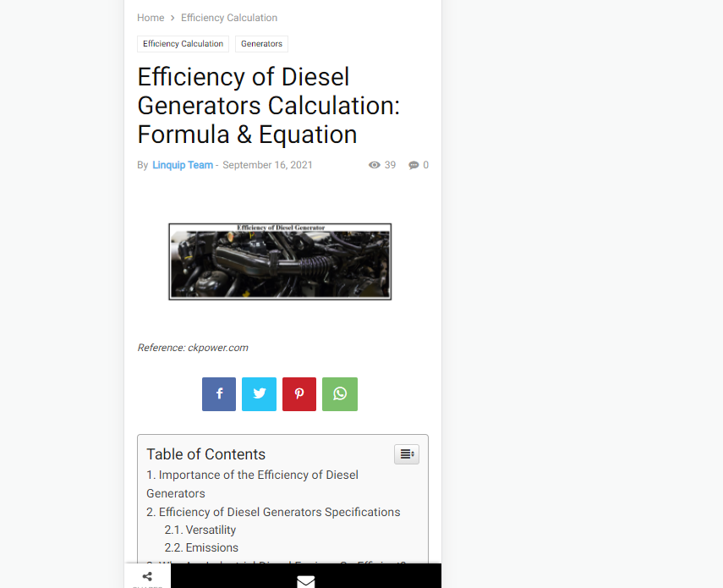
Task: Select the Efficiency Calculation category tag
Action: [x=183, y=44]
